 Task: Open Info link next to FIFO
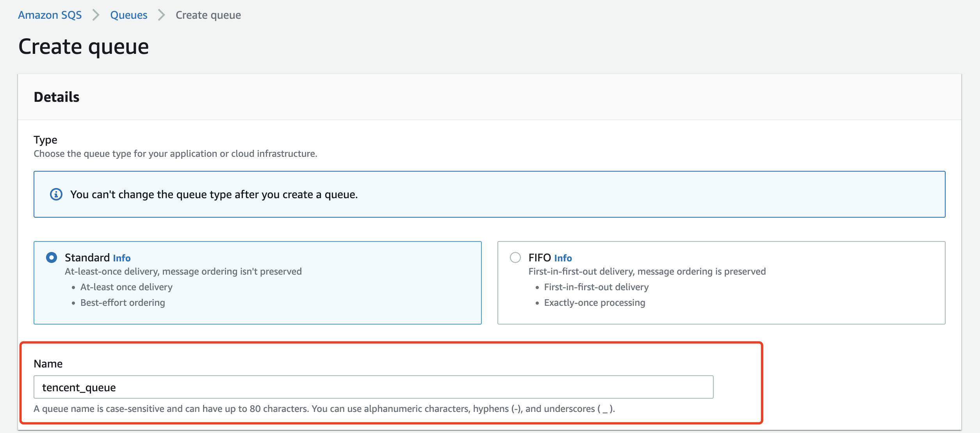click(x=563, y=258)
